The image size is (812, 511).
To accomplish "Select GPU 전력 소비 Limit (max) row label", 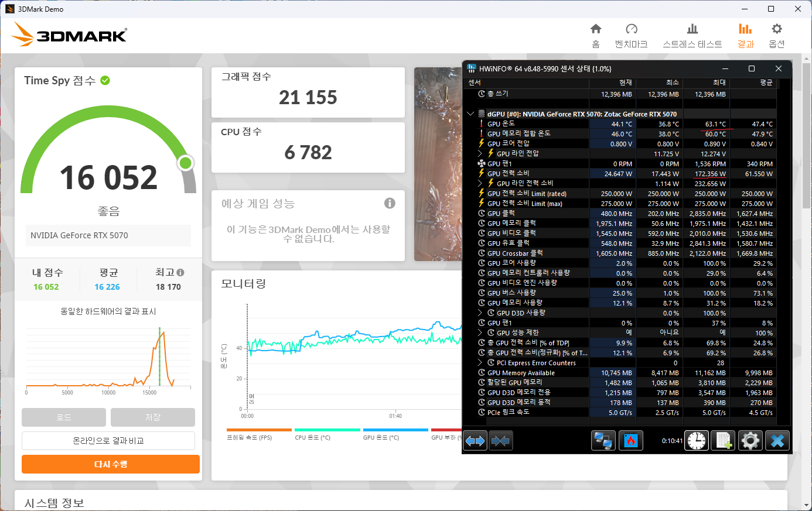I will click(525, 203).
